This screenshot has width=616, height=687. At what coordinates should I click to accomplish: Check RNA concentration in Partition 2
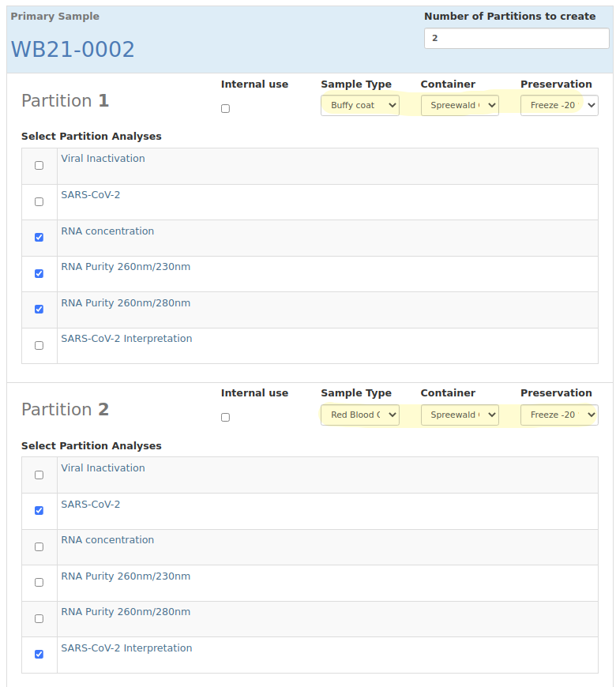(39, 546)
